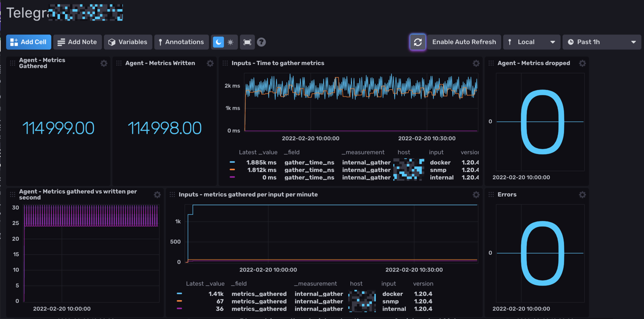Image resolution: width=644 pixels, height=319 pixels.
Task: Grab drag handle of Errors cell
Action: (x=491, y=195)
